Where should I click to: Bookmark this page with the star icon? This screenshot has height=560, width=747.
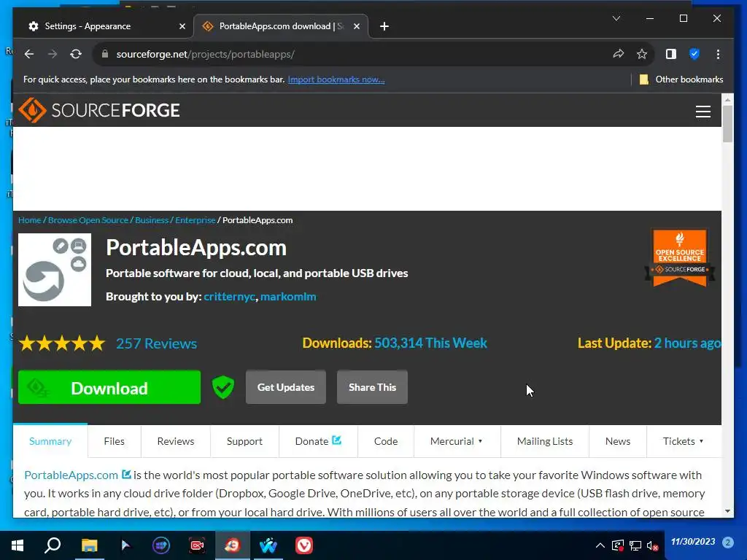point(642,54)
